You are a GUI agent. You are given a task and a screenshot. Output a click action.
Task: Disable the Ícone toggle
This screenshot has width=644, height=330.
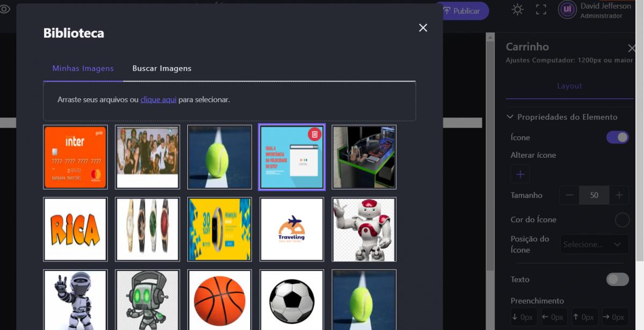(x=617, y=137)
